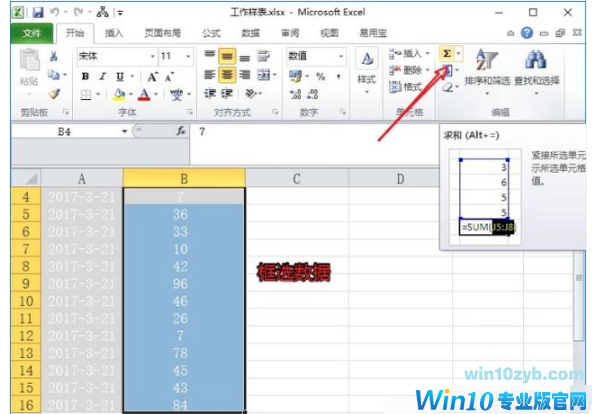Apply the red Font Color
This screenshot has width=592, height=414.
[x=144, y=94]
